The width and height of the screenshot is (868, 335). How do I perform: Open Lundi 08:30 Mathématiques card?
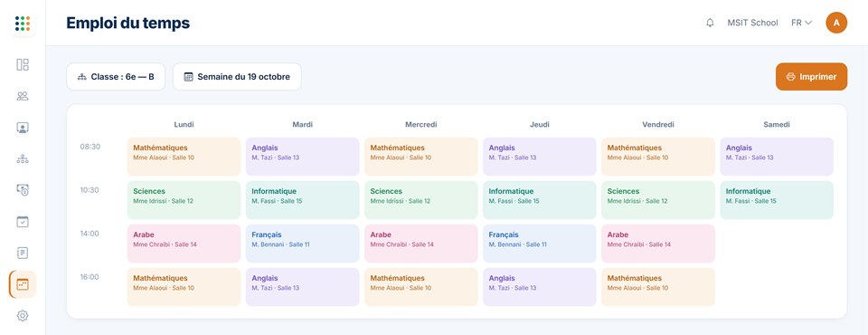(x=184, y=157)
